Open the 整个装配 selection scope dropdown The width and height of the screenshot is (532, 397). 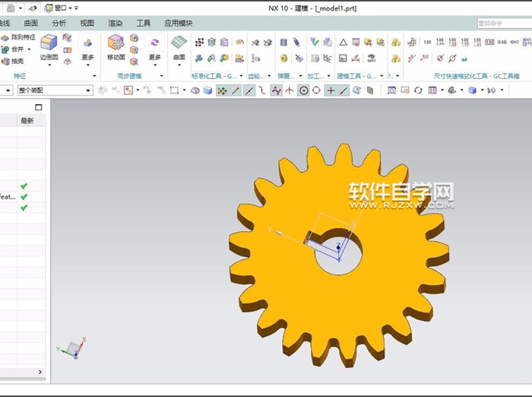pyautogui.click(x=55, y=91)
